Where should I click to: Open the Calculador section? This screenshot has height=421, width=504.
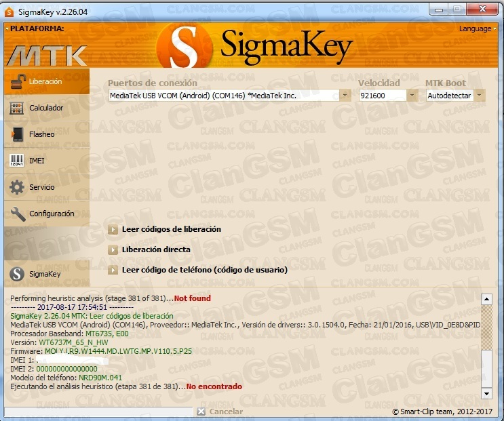[47, 108]
